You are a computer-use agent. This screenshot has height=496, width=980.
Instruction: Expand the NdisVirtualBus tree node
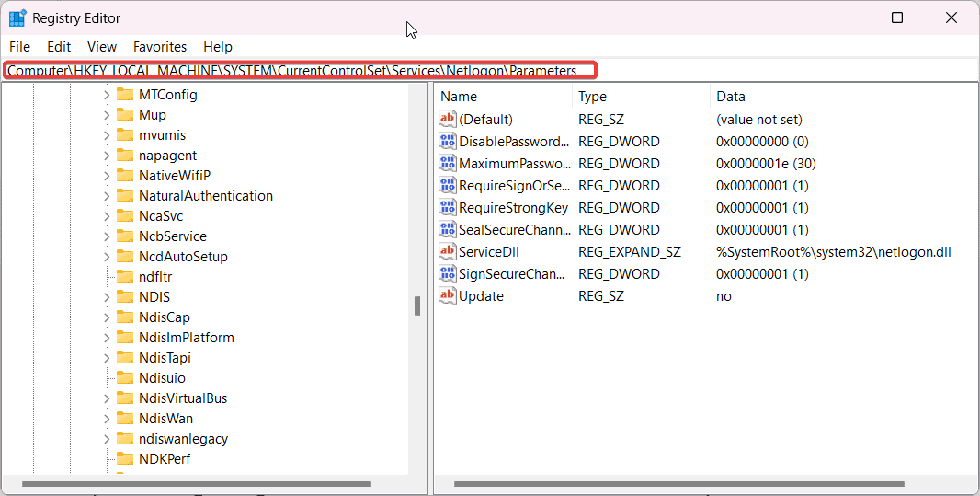click(x=107, y=398)
